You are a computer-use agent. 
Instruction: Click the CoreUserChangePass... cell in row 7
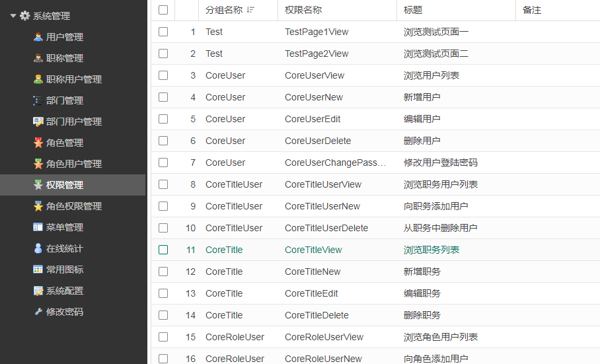335,163
